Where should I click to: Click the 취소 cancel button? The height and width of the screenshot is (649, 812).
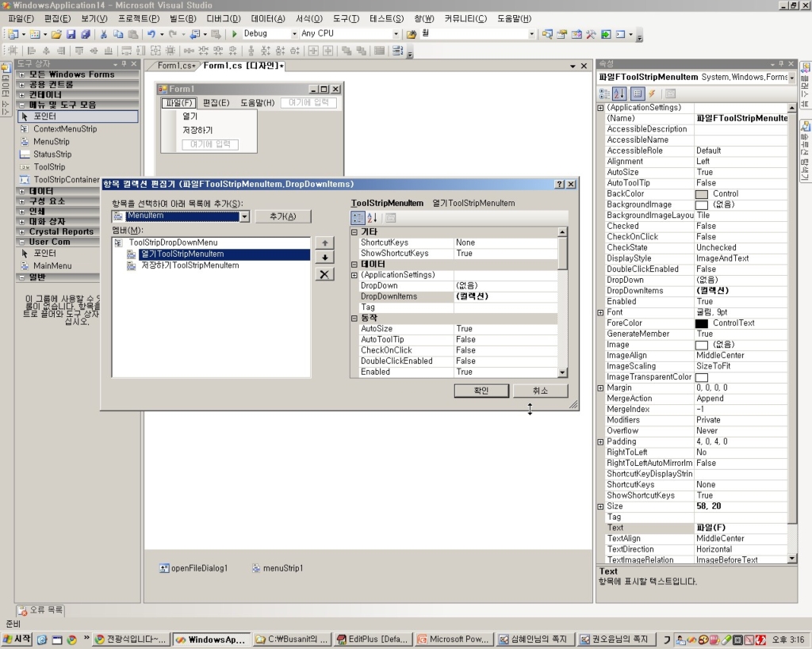click(540, 391)
